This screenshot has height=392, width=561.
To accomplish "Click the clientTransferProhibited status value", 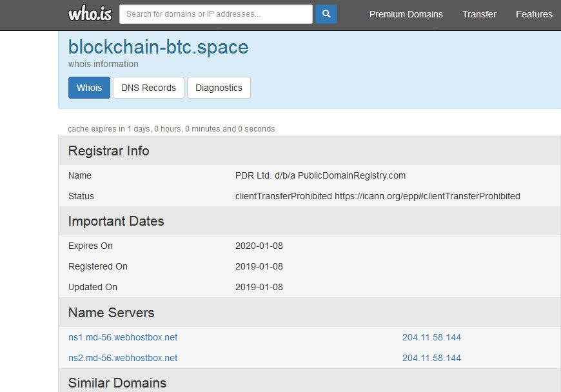I will click(x=377, y=197).
